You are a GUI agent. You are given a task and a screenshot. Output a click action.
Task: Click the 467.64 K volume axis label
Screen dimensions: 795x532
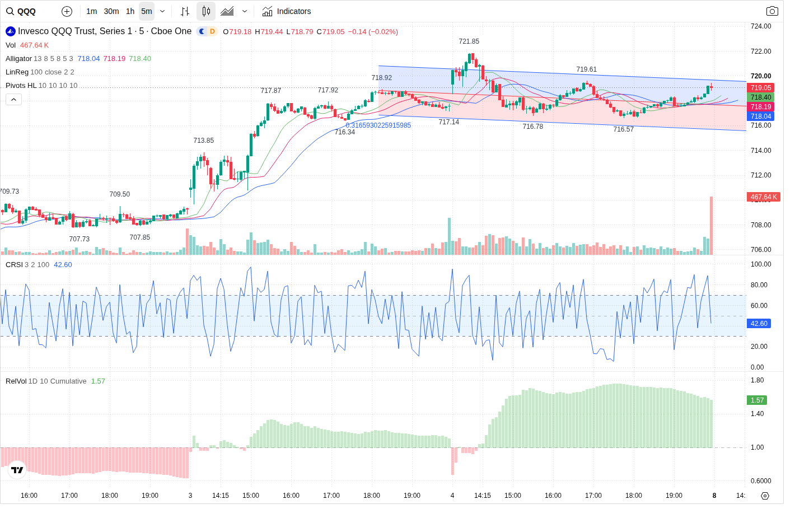(x=764, y=197)
